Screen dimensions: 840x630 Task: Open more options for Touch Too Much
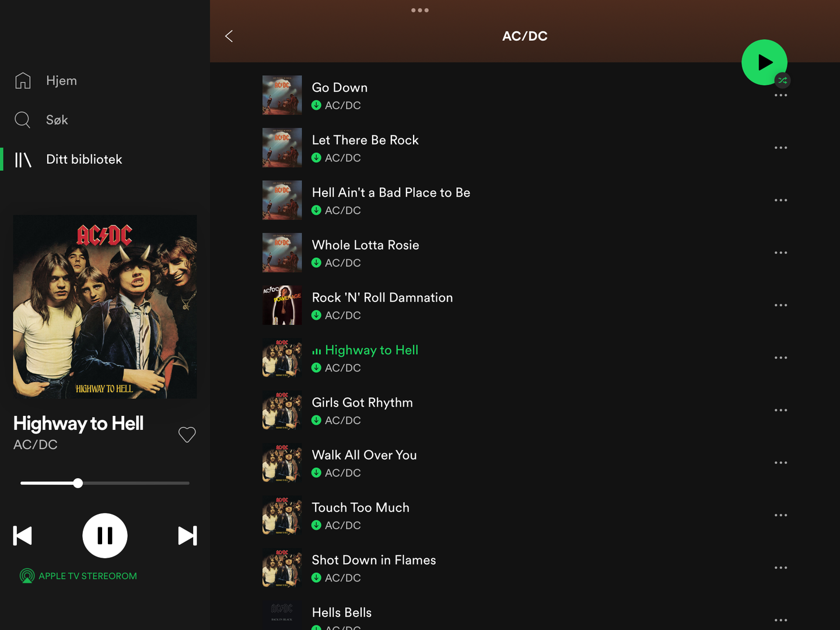(x=780, y=515)
